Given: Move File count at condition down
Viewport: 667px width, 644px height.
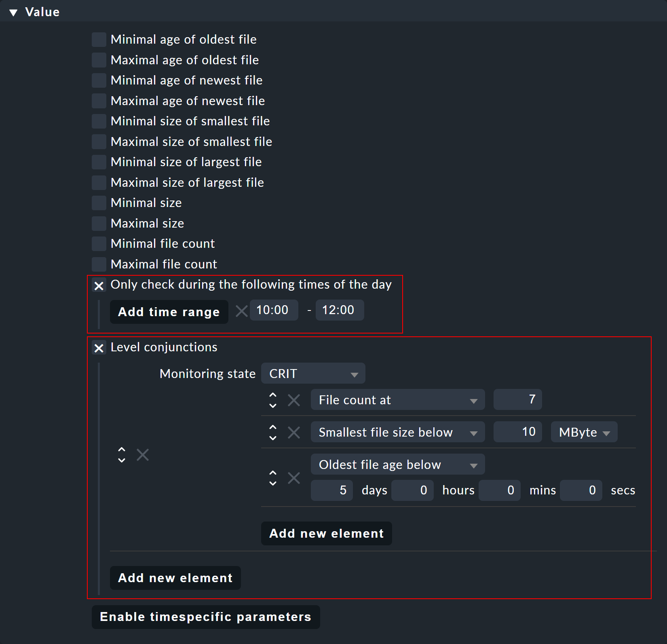Looking at the screenshot, I should [x=273, y=405].
